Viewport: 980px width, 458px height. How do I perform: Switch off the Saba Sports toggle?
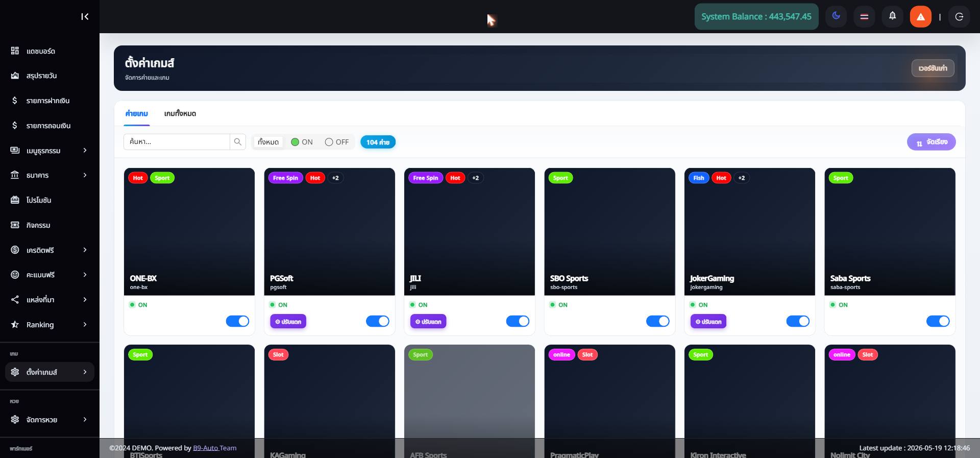[x=938, y=321]
